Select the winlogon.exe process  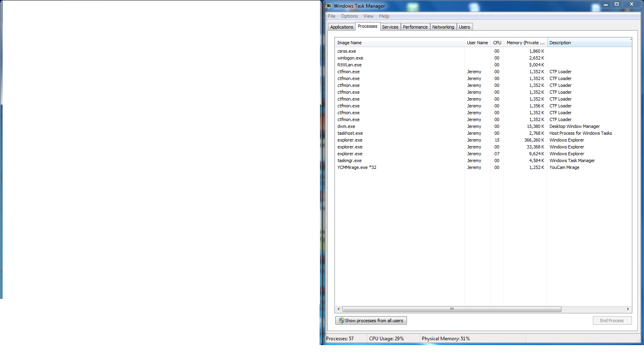tap(483, 58)
